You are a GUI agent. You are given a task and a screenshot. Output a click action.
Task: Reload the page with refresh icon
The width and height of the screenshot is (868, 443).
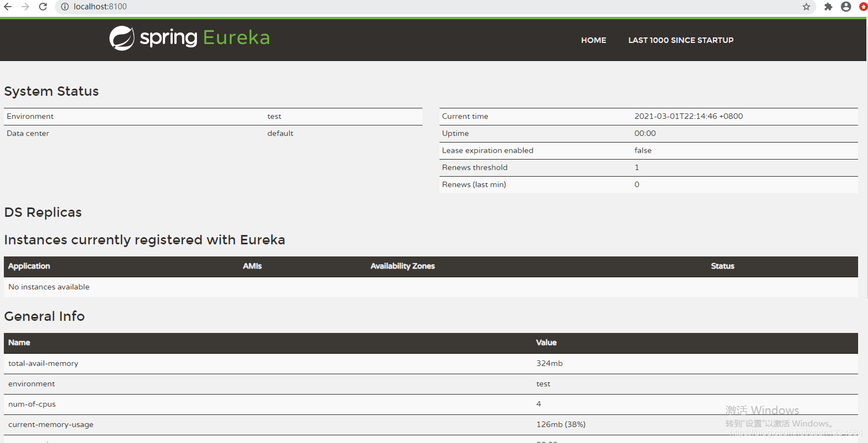[43, 7]
